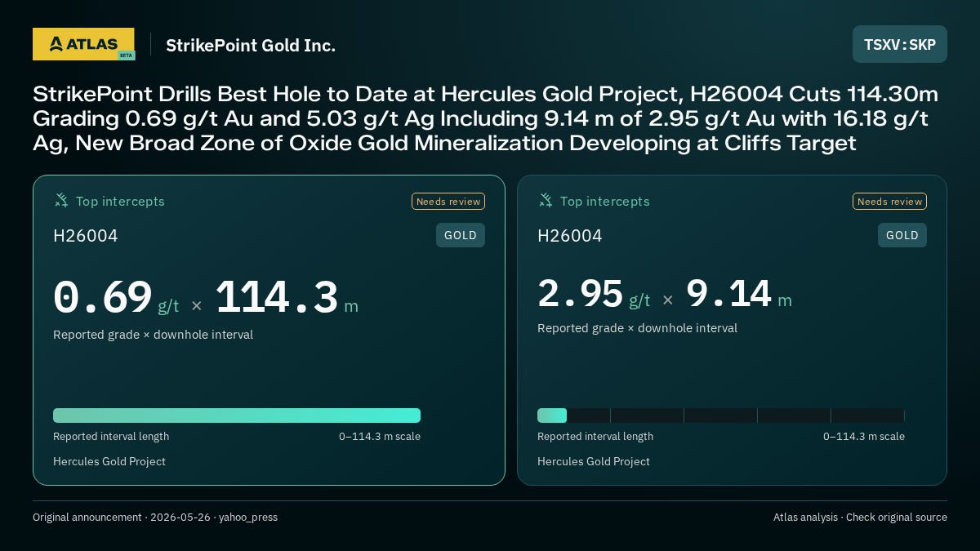Image resolution: width=980 pixels, height=551 pixels.
Task: Click the StrikePoint Gold Inc. company name
Action: [251, 45]
